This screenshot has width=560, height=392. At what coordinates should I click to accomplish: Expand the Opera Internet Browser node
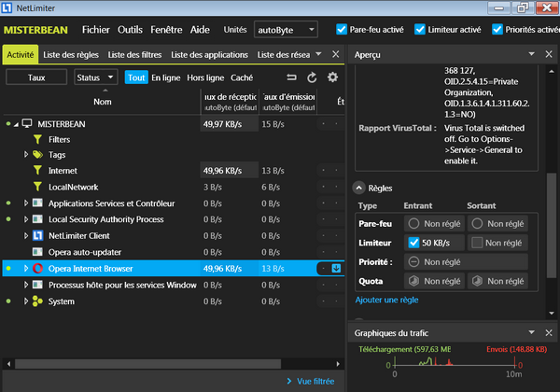[26, 268]
